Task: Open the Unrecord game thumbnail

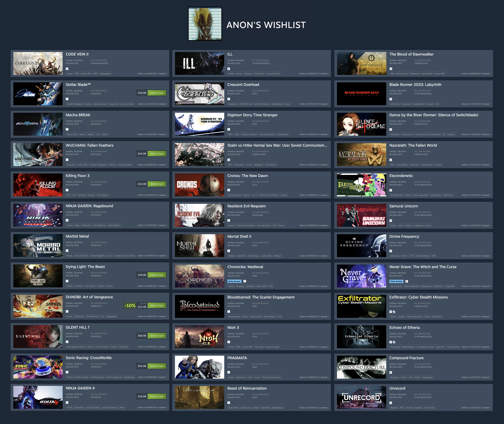Action: (361, 397)
